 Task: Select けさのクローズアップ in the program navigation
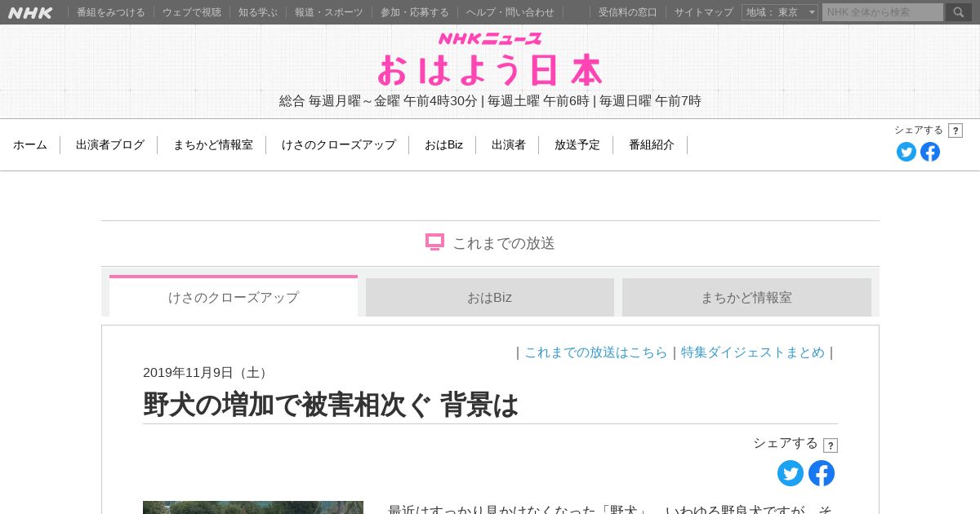click(x=339, y=145)
